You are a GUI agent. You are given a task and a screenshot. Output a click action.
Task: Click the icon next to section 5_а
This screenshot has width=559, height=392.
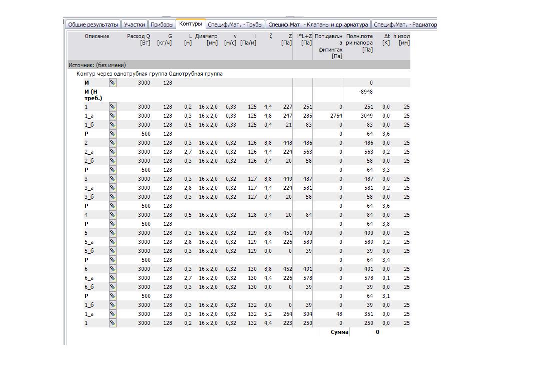coord(113,242)
